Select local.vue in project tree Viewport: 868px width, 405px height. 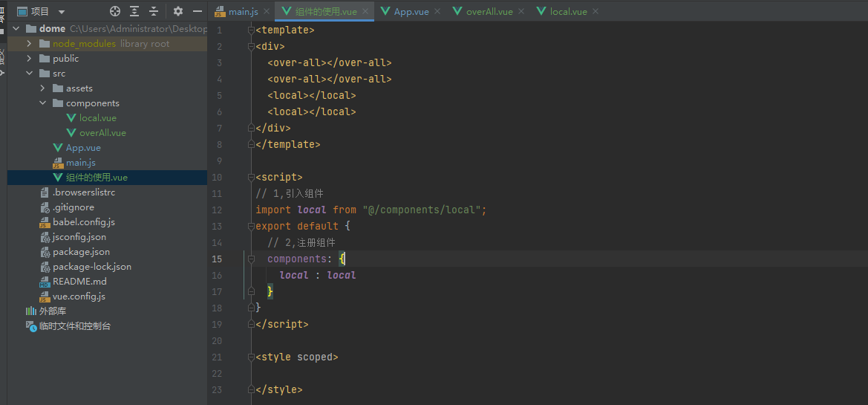point(98,118)
